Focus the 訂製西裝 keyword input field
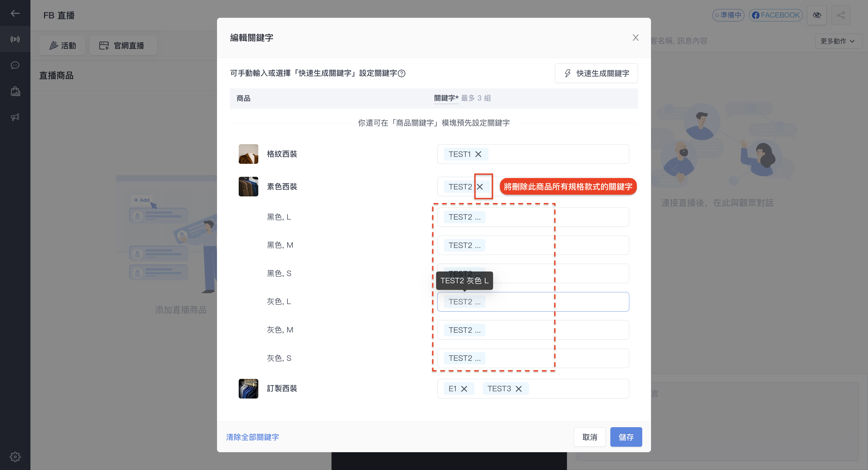 coord(533,389)
